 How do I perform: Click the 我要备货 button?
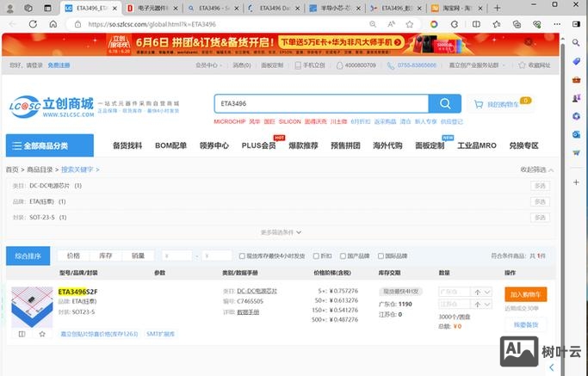(x=526, y=324)
